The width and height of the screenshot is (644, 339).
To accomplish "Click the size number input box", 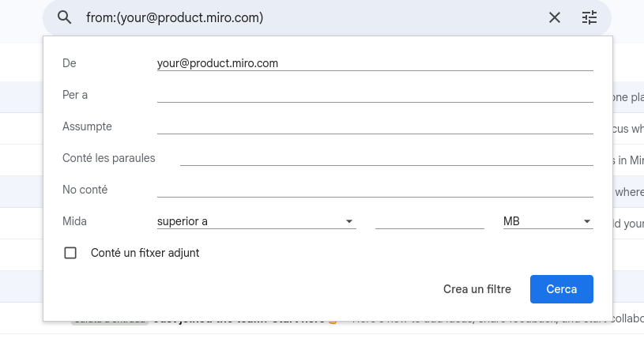I will point(429,221).
